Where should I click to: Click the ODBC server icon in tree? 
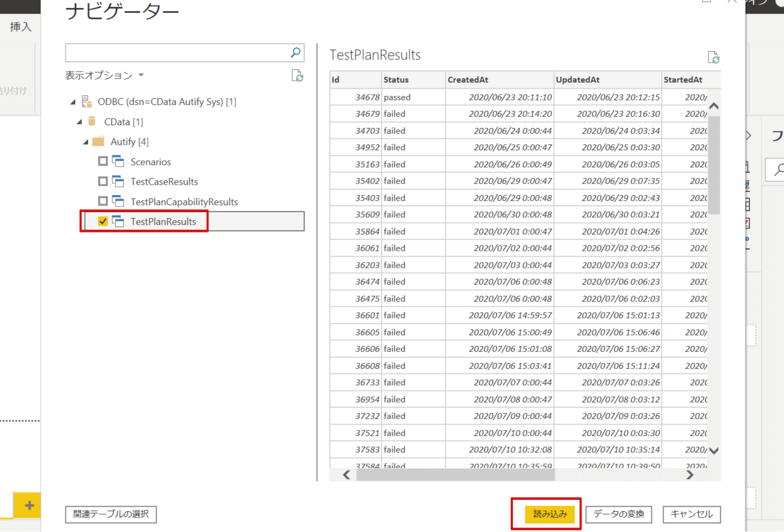[x=87, y=102]
